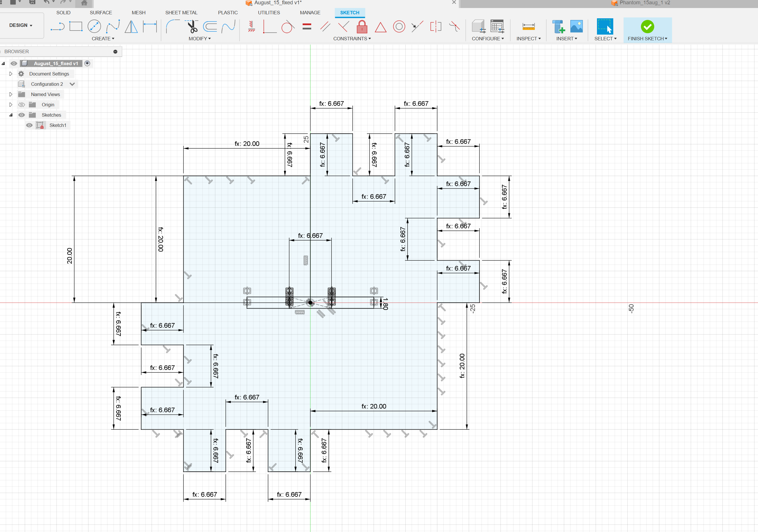Switch to the SURFACE tab
This screenshot has height=532, width=758.
click(101, 13)
